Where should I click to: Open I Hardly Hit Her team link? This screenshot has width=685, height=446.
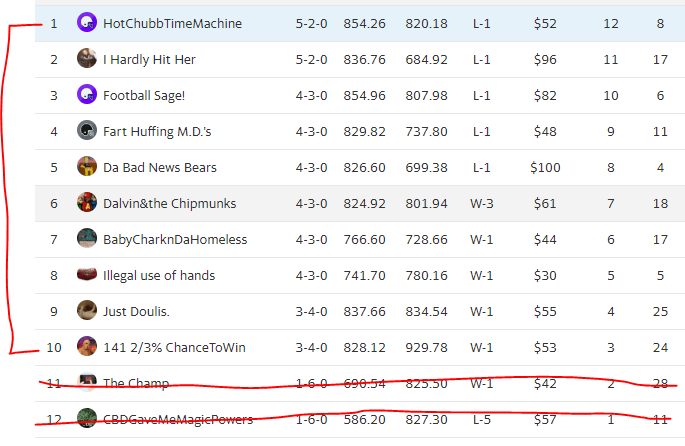(x=149, y=60)
